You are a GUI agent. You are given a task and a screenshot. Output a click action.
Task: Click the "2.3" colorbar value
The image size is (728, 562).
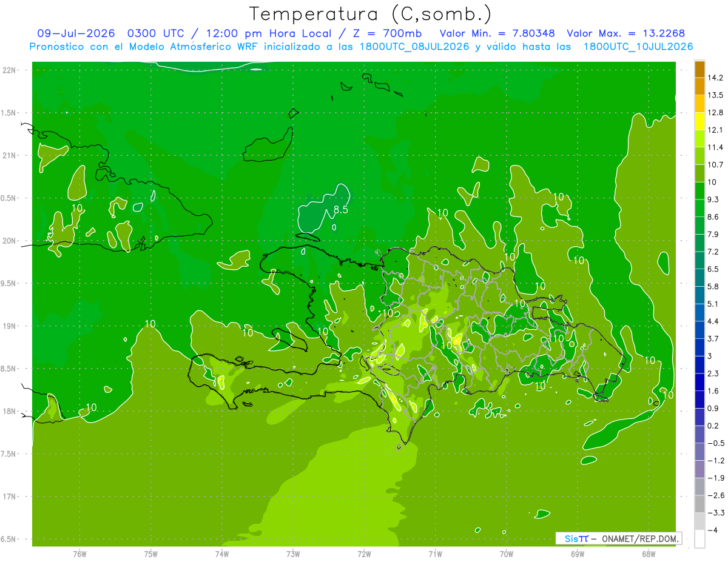[713, 373]
